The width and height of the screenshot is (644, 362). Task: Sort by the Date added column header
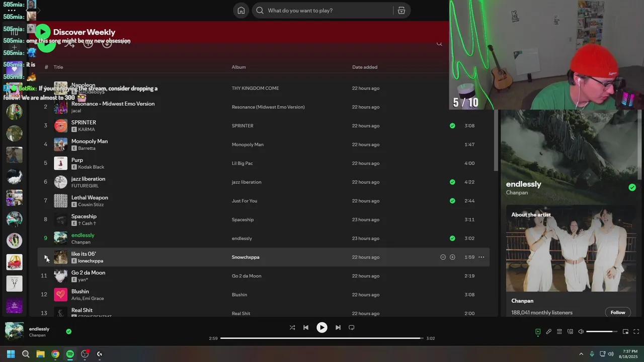[x=365, y=67]
